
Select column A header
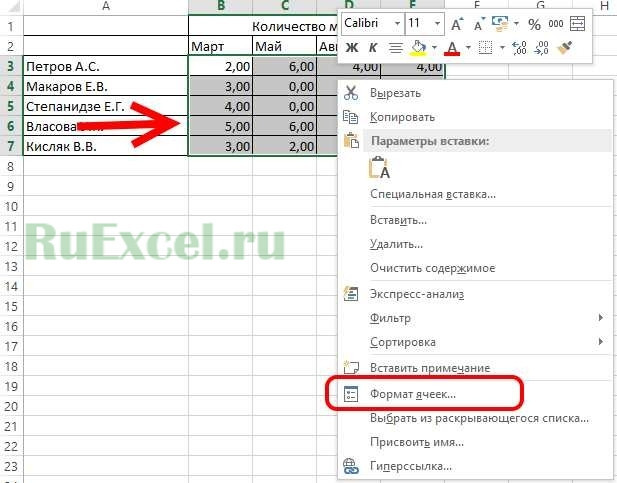(x=106, y=6)
